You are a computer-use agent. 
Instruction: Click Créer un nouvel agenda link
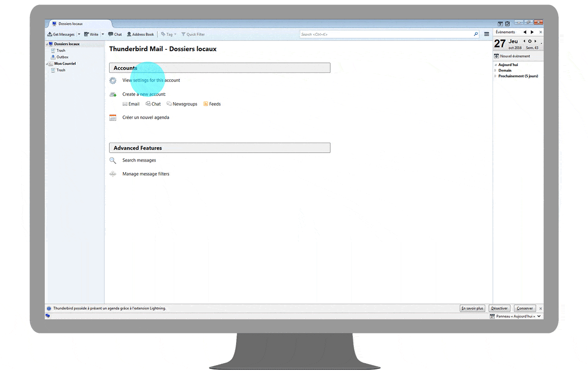pyautogui.click(x=146, y=118)
